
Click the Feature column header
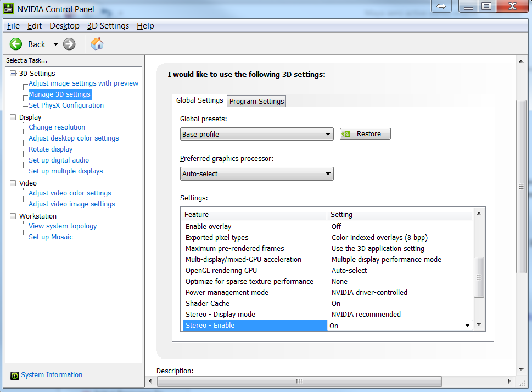tap(254, 215)
